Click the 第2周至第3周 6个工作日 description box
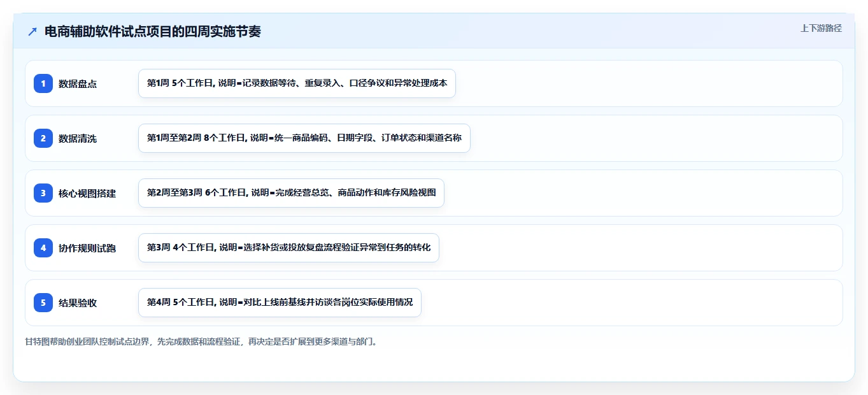The height and width of the screenshot is (395, 868). coord(291,193)
